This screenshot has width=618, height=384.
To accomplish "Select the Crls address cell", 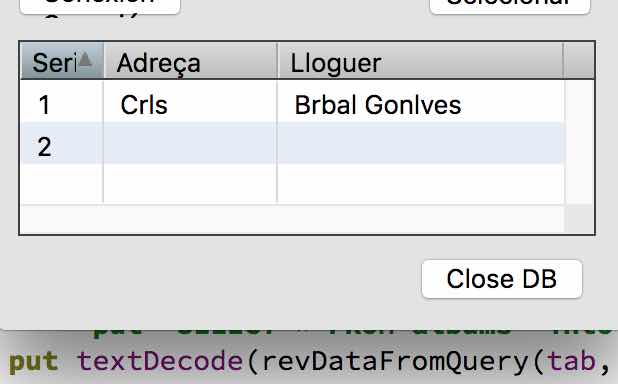I will click(190, 104).
